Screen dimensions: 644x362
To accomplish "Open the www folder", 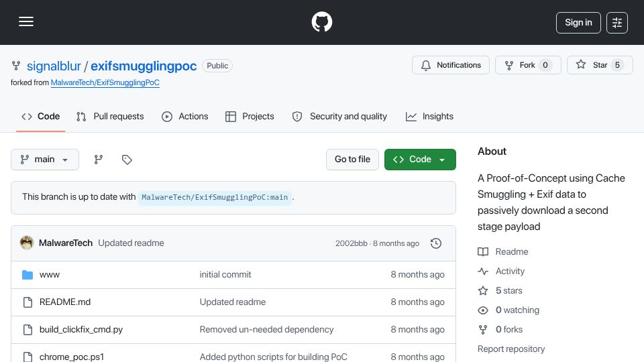I will [x=49, y=275].
